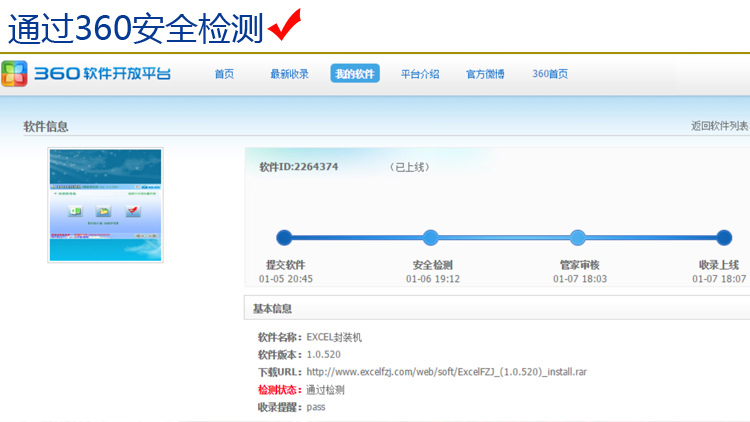Go to the 360首页 nav link
Screen dimensions: 750x422
550,74
